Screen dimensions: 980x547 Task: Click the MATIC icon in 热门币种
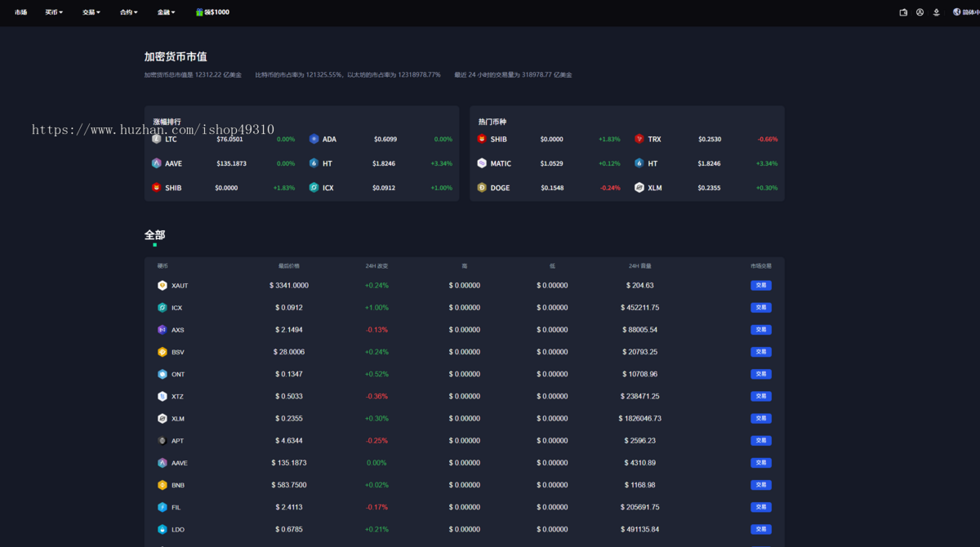[x=482, y=163]
